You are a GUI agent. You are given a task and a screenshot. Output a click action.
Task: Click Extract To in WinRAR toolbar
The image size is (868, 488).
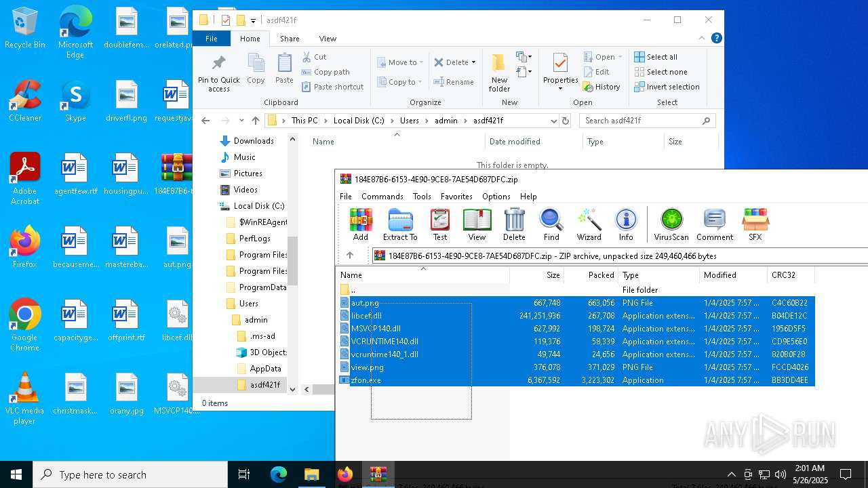pos(400,224)
